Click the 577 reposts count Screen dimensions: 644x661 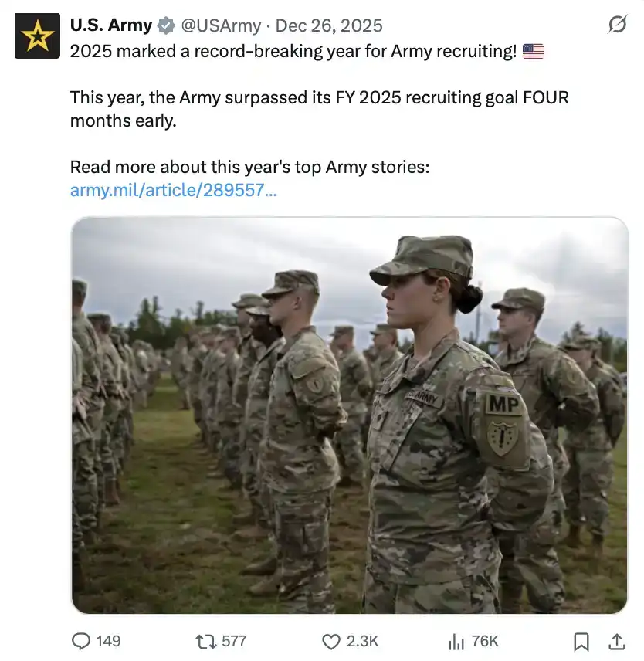(x=234, y=641)
